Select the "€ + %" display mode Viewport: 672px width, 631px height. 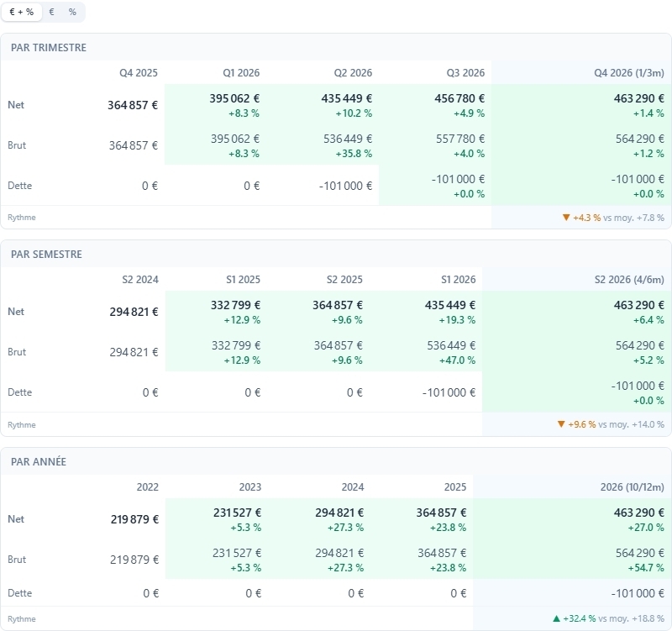click(x=22, y=12)
